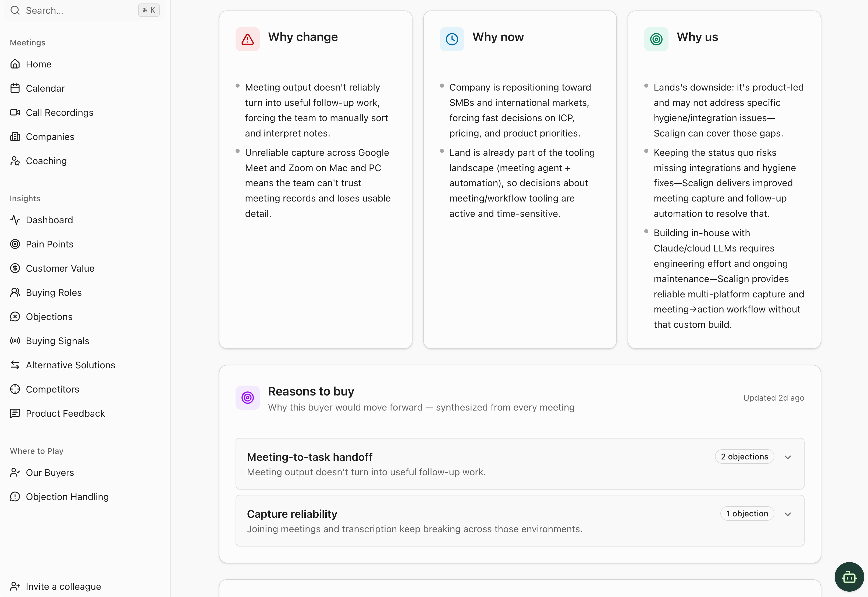Image resolution: width=868 pixels, height=597 pixels.
Task: Click the search magnifier icon
Action: click(x=15, y=10)
